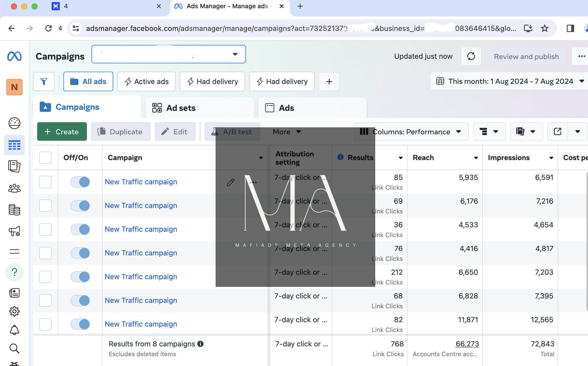Screen dimensions: 588x366
Task: Open the Reach column header dropdown arrow
Action: pyautogui.click(x=476, y=158)
